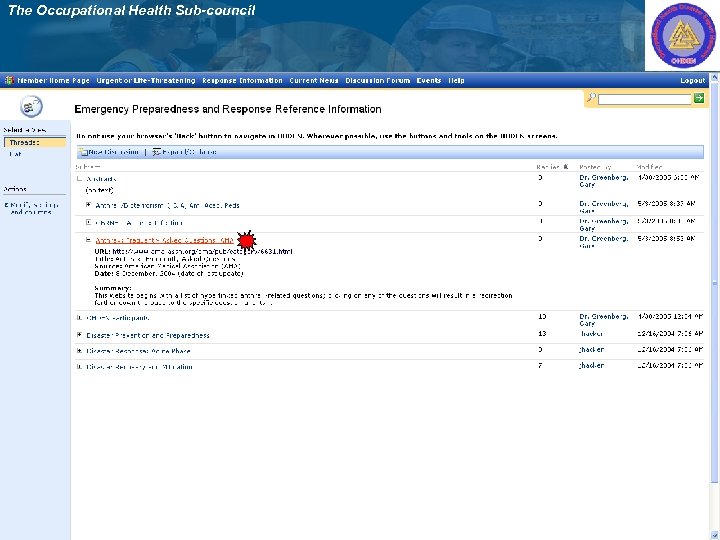Open Urgent or Life-Threatening menu item
Screen dimensions: 720x540
click(x=146, y=80)
